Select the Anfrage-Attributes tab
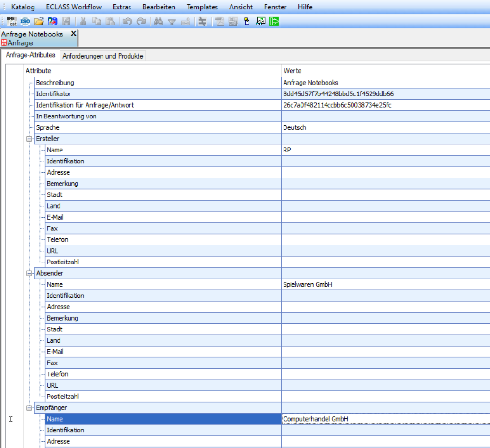 (x=31, y=55)
